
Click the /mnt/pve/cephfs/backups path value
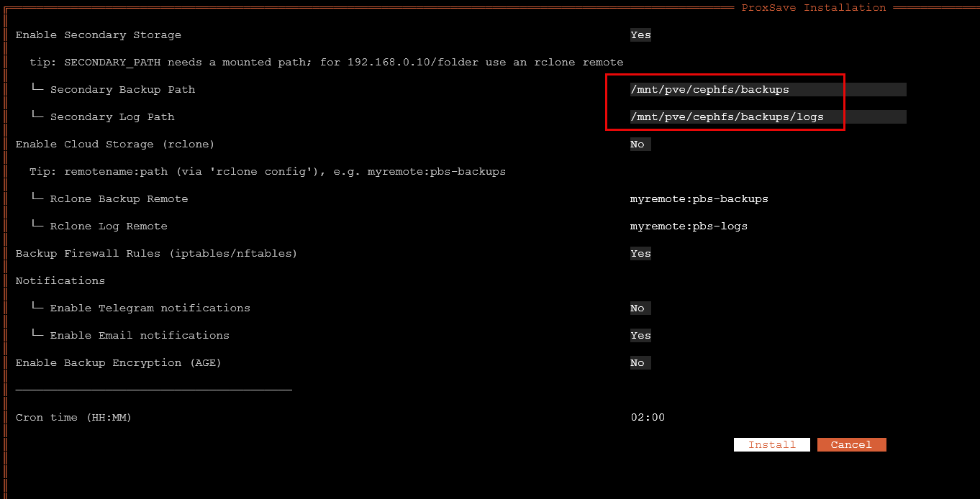(x=709, y=88)
